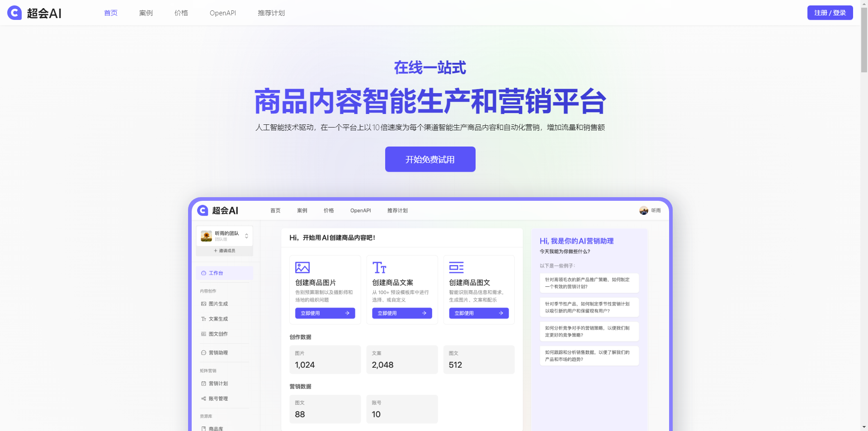Click the 账号管理 sidebar icon
868x431 pixels.
point(203,398)
